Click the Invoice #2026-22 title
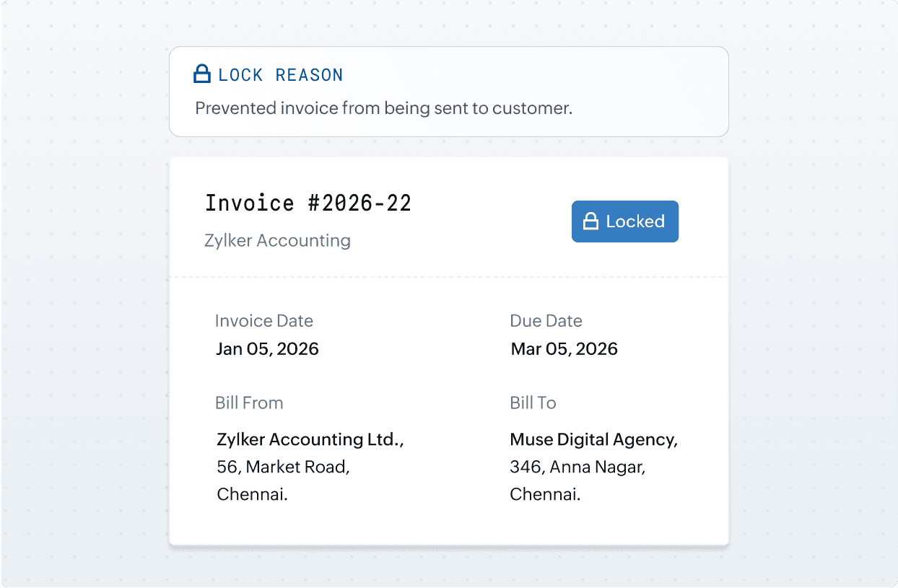The width and height of the screenshot is (898, 588). click(x=308, y=203)
